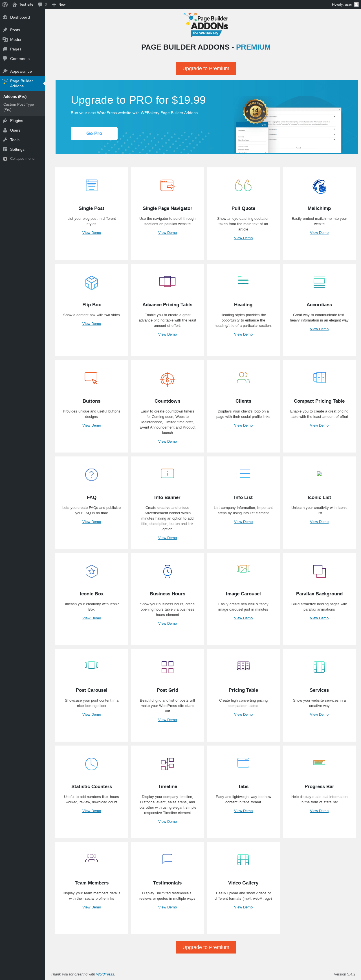Click the Clients people icon
The width and height of the screenshot is (361, 980).
tap(243, 378)
